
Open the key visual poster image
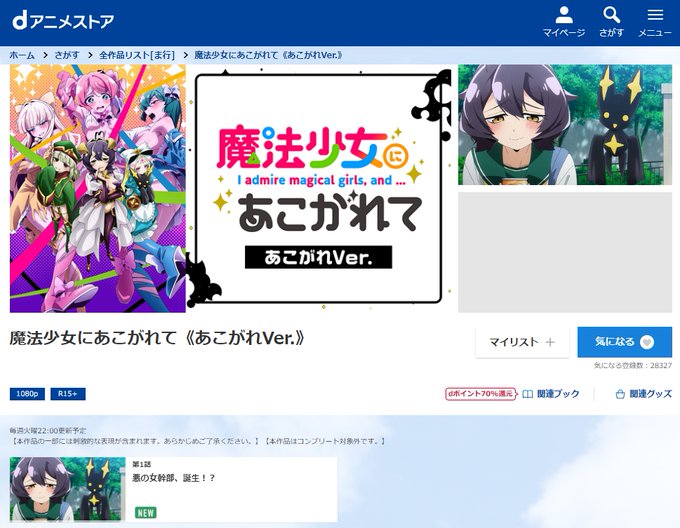click(98, 188)
